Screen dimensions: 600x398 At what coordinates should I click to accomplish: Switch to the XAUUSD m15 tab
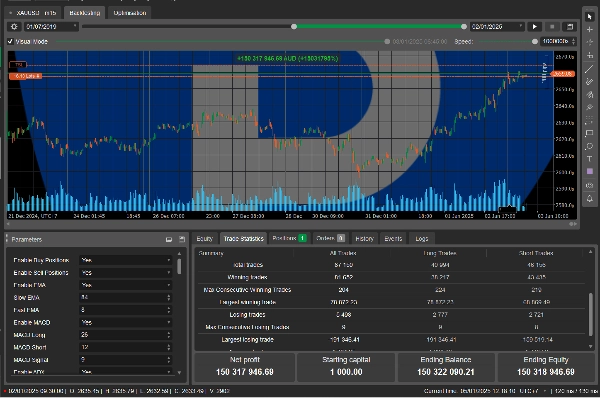click(33, 13)
